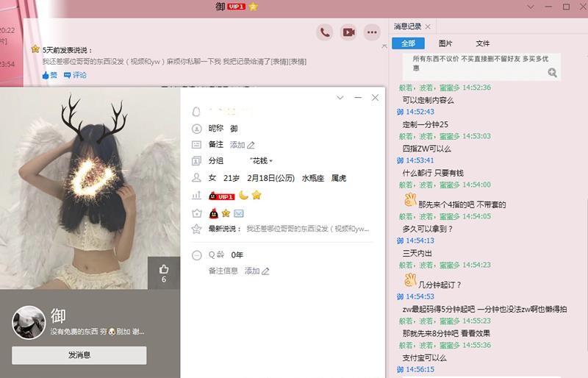Click the star badge beside the penguin
This screenshot has height=378, width=588.
click(x=226, y=213)
